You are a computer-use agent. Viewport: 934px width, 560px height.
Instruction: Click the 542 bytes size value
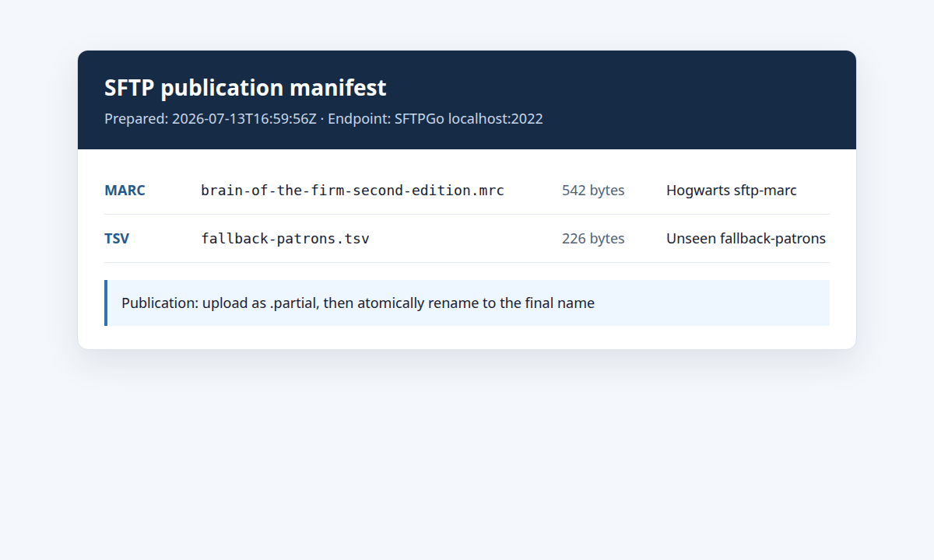[x=593, y=191]
